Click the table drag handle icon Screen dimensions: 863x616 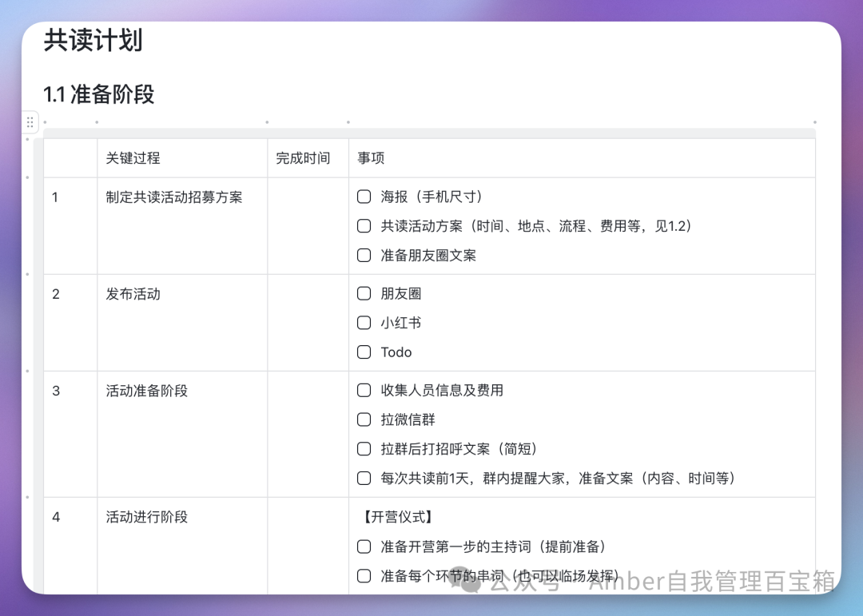coord(30,122)
